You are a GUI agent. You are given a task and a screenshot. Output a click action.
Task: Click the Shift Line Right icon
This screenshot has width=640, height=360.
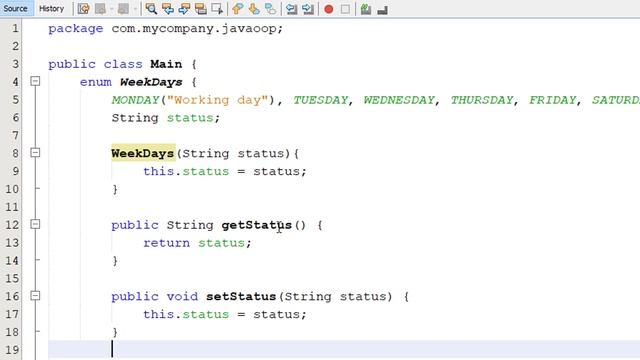308,9
